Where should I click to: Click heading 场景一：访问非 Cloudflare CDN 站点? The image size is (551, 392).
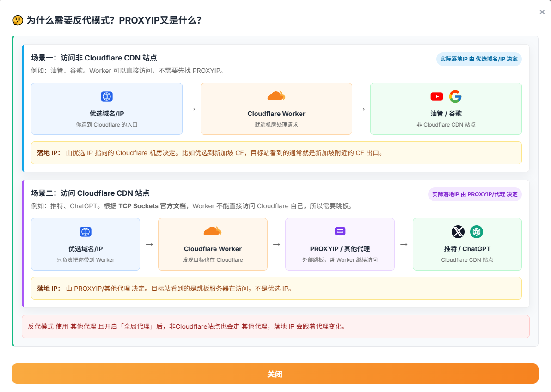click(x=94, y=58)
